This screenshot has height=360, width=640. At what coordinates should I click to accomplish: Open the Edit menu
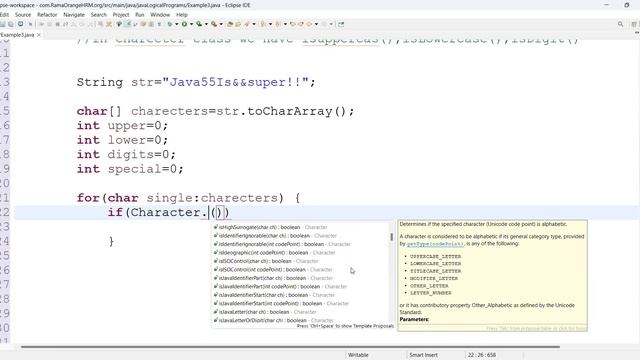pyautogui.click(x=4, y=15)
